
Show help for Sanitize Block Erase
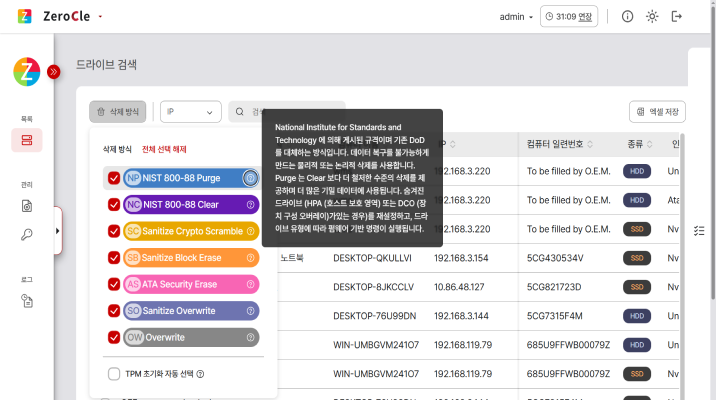[250, 258]
